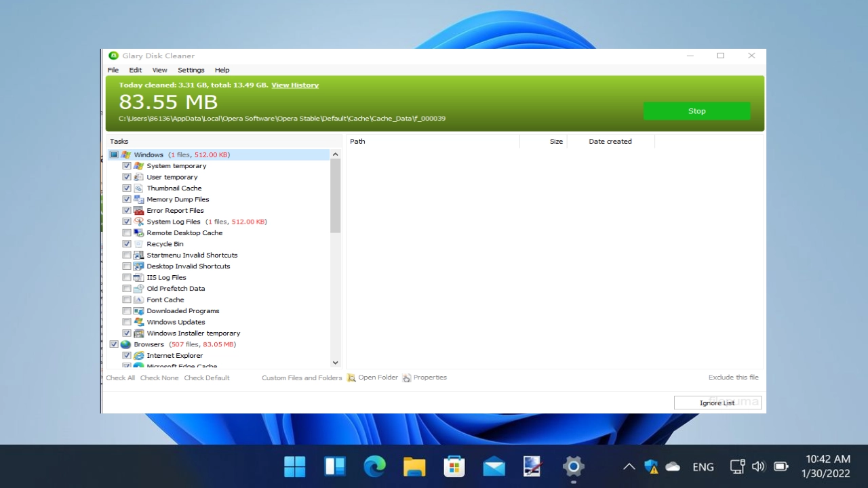Click the Downloaded Programs icon
The height and width of the screenshot is (488, 868).
139,311
